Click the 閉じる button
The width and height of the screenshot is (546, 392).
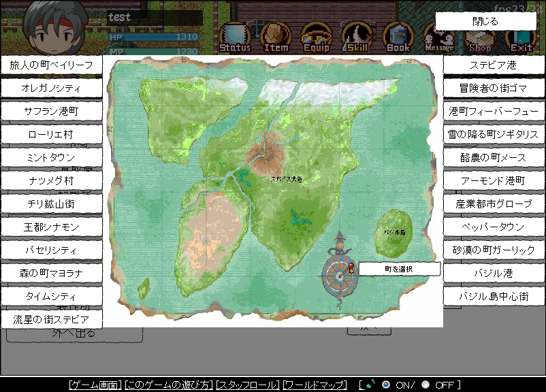[x=485, y=21]
